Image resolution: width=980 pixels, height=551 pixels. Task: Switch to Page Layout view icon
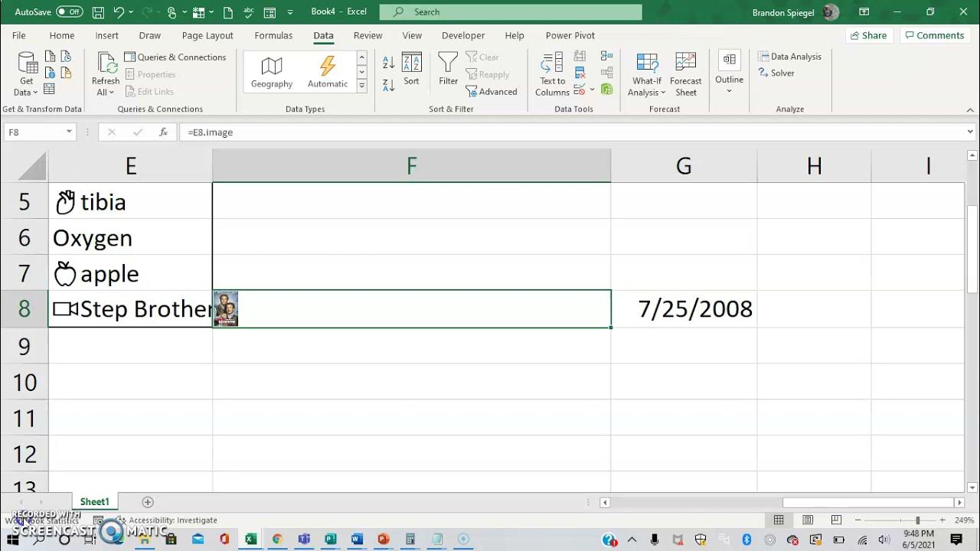tap(807, 520)
